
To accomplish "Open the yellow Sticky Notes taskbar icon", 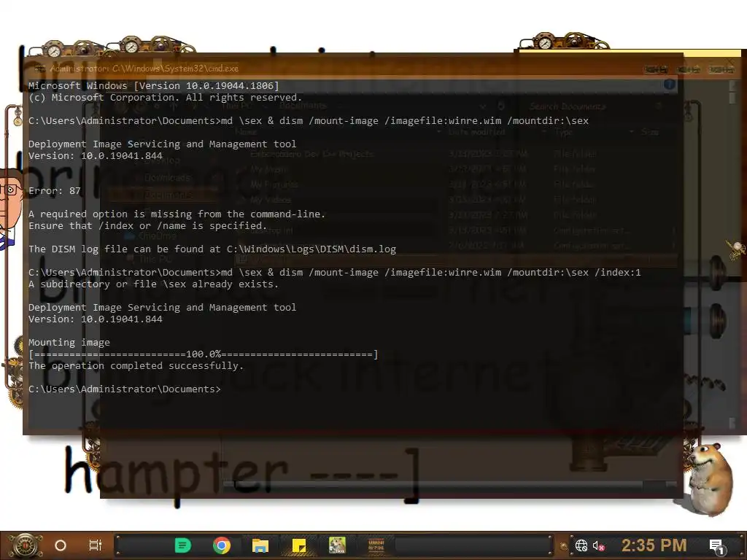I will (x=298, y=545).
